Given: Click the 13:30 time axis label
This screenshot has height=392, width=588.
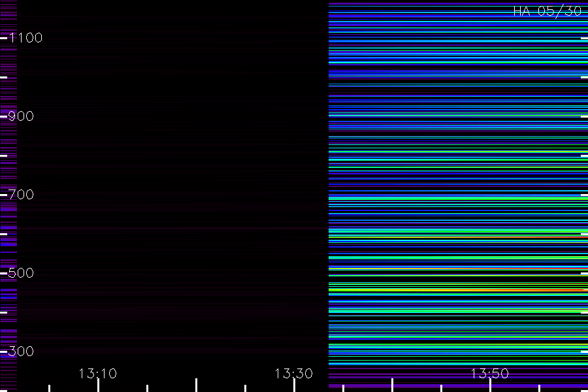Looking at the screenshot, I should 293,374.
